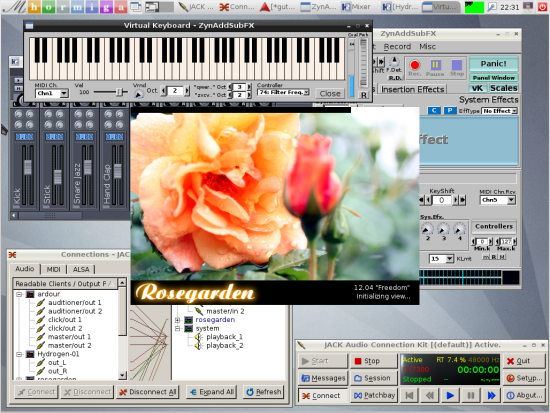Click JACK transport Rewind button
The image size is (550, 413).
click(429, 395)
